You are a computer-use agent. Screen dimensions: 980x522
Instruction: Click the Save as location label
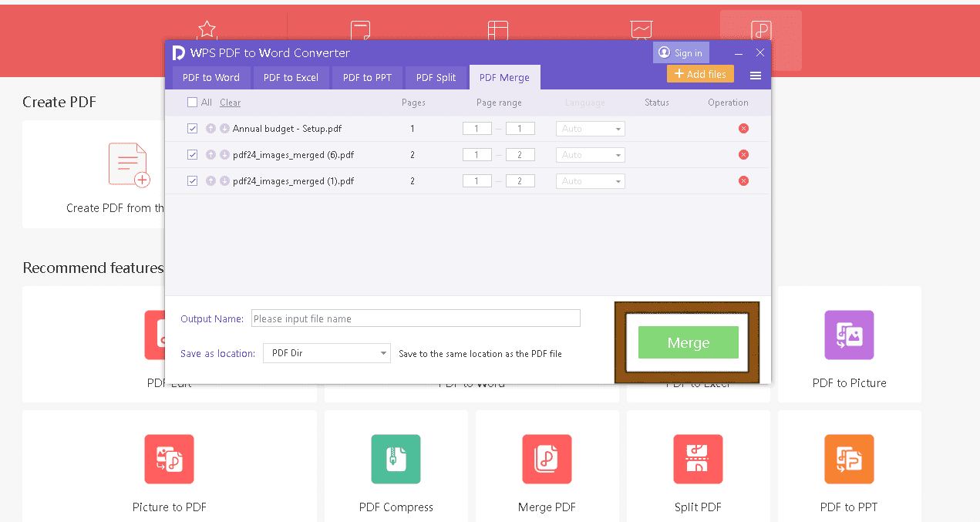pyautogui.click(x=217, y=354)
